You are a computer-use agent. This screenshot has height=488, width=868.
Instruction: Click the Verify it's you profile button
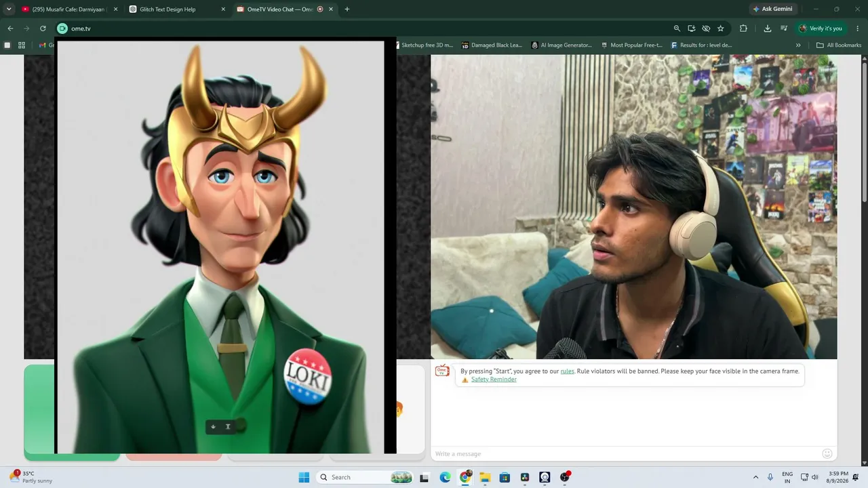(x=821, y=28)
